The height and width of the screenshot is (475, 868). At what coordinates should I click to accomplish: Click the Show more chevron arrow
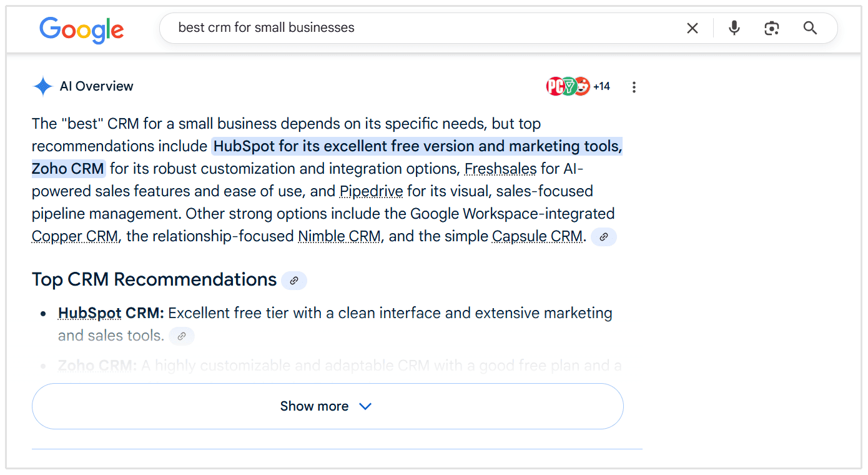[x=365, y=406]
